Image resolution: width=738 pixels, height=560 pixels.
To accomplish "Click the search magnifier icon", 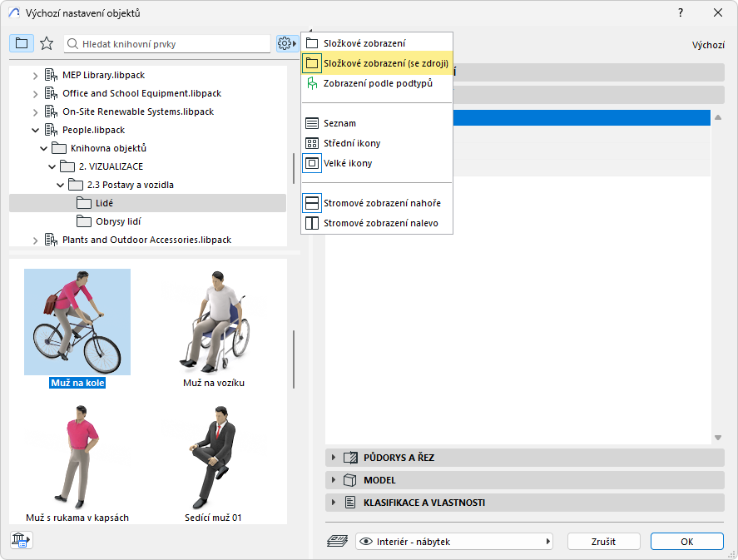I will point(72,44).
